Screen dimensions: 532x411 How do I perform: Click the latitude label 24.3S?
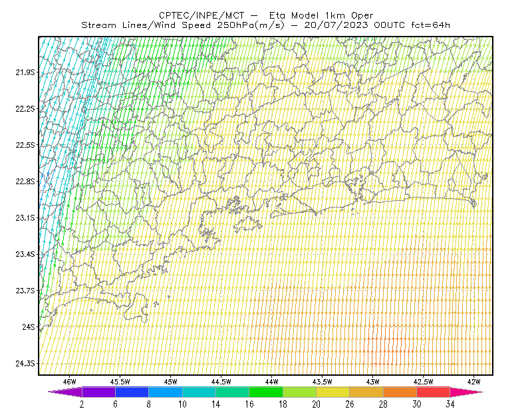(25, 364)
